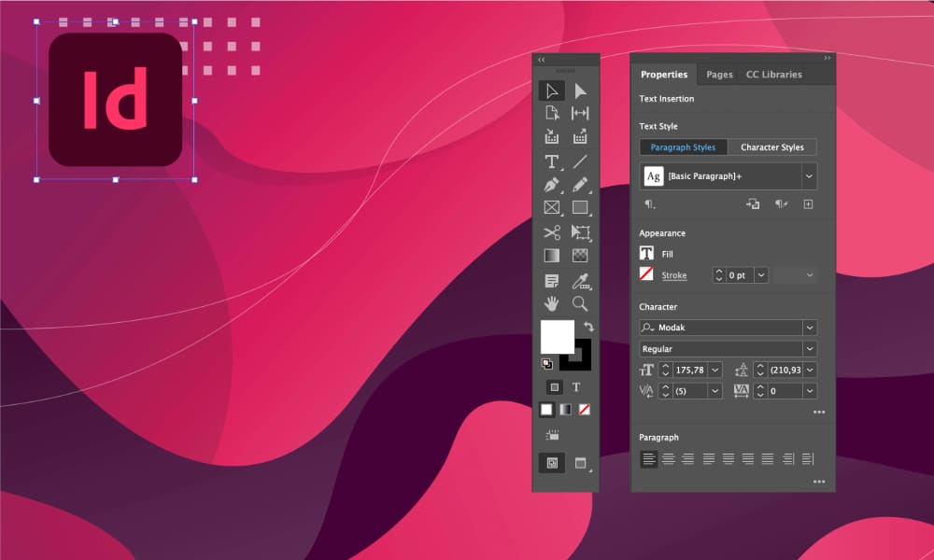934x560 pixels.
Task: Select the Gradient Feather tool
Action: (580, 256)
